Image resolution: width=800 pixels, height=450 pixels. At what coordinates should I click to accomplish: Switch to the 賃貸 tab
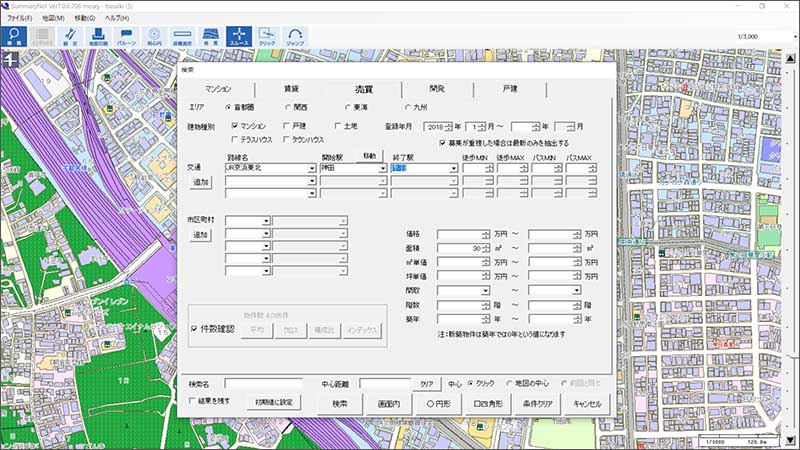coord(291,89)
